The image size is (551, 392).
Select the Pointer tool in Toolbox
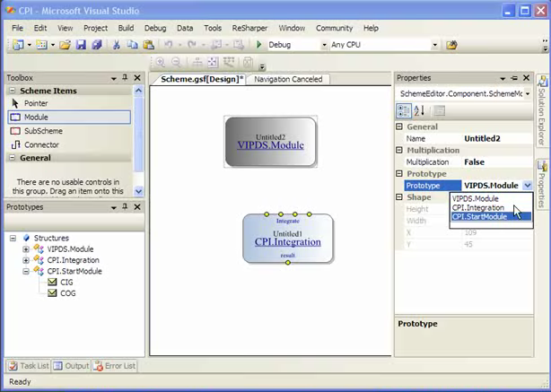pos(36,103)
